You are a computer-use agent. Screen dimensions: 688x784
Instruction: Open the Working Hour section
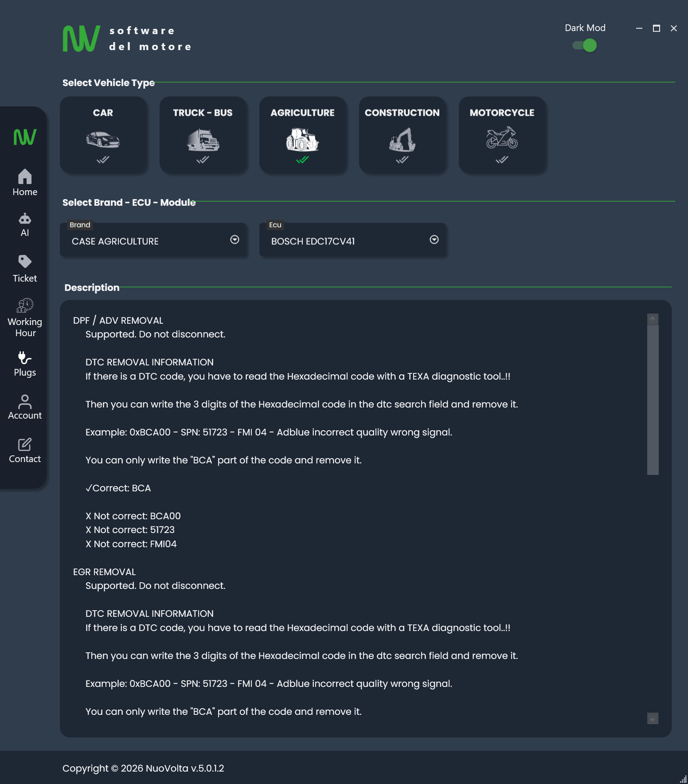(x=25, y=318)
